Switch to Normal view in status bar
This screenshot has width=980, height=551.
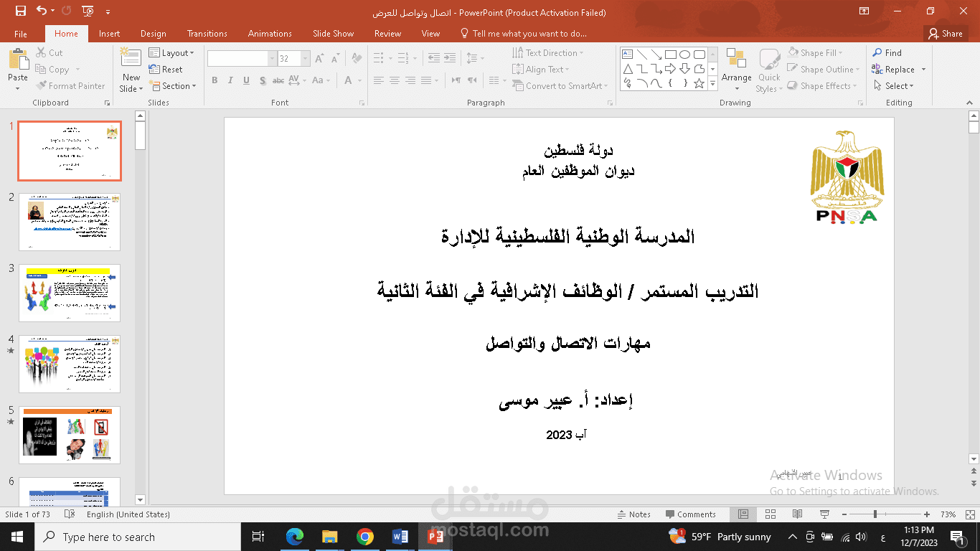pos(743,514)
